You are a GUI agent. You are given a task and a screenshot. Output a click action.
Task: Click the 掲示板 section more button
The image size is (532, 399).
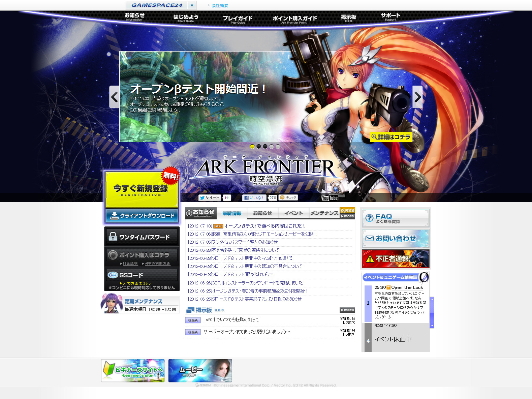coord(347,310)
